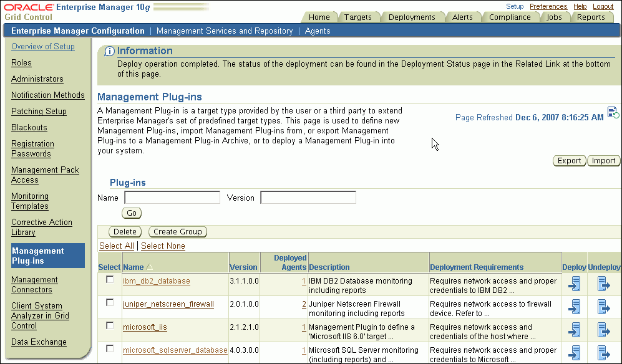The height and width of the screenshot is (364, 622).
Task: Click inside the Name search field
Action: click(172, 198)
